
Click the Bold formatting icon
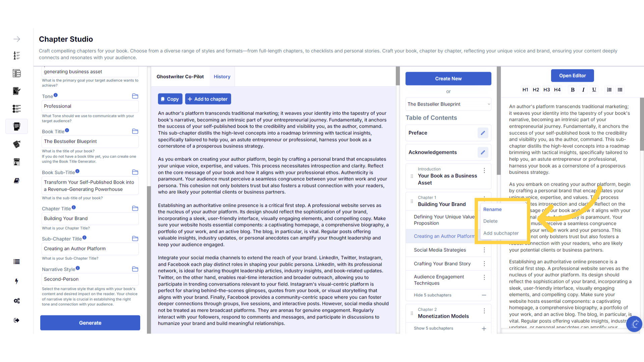tap(573, 90)
